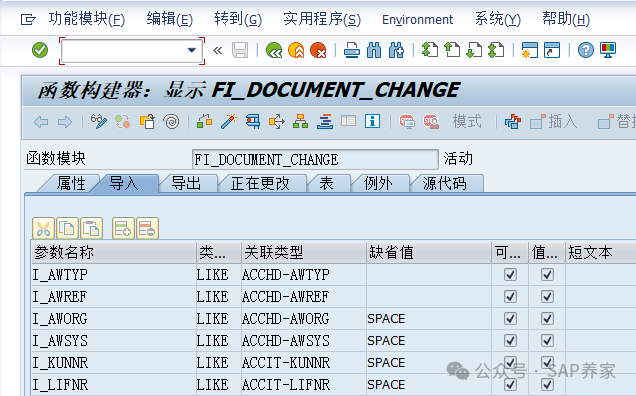This screenshot has height=396, width=636.
Task: Click the red Cancel icon
Action: click(x=318, y=50)
